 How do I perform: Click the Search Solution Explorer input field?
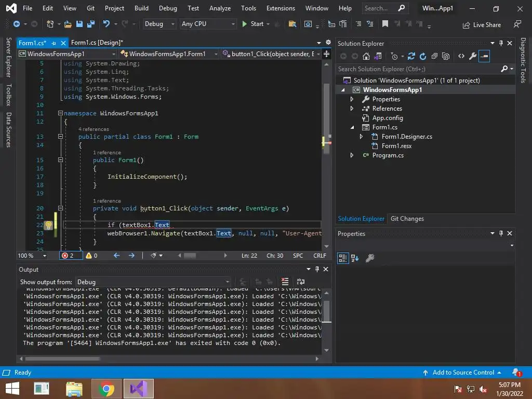(x=418, y=69)
